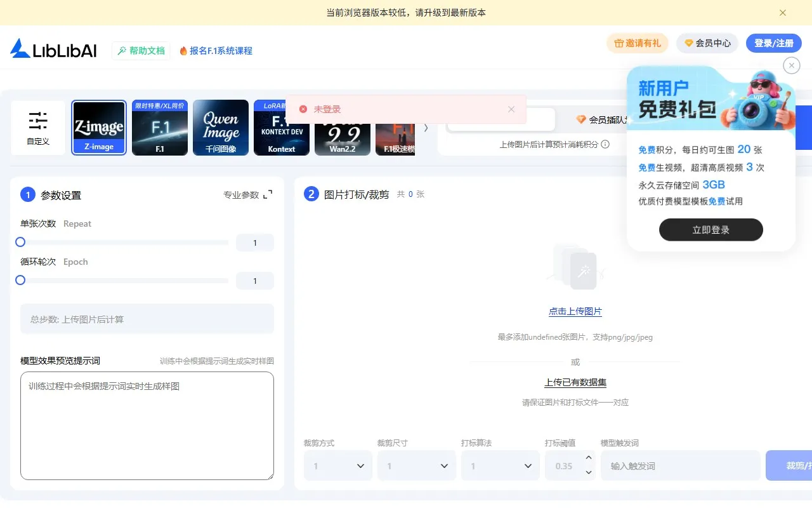Dismiss the 未登录 error notification
The height and width of the screenshot is (508, 812).
point(511,109)
